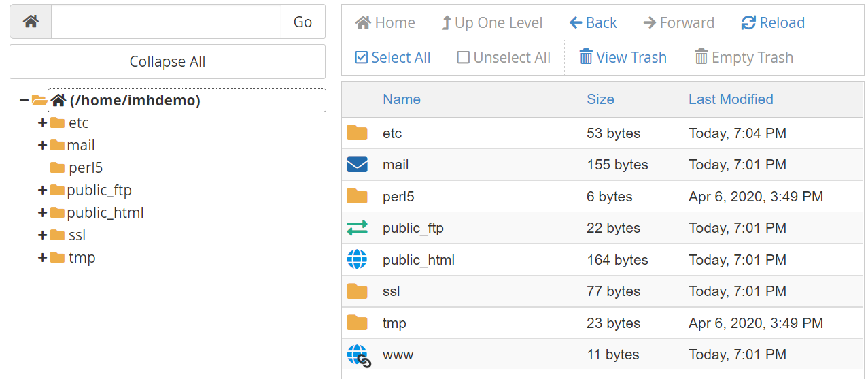Viewport: 868px width, 379px height.
Task: Click the '6 bytes' size cell
Action: (x=610, y=197)
